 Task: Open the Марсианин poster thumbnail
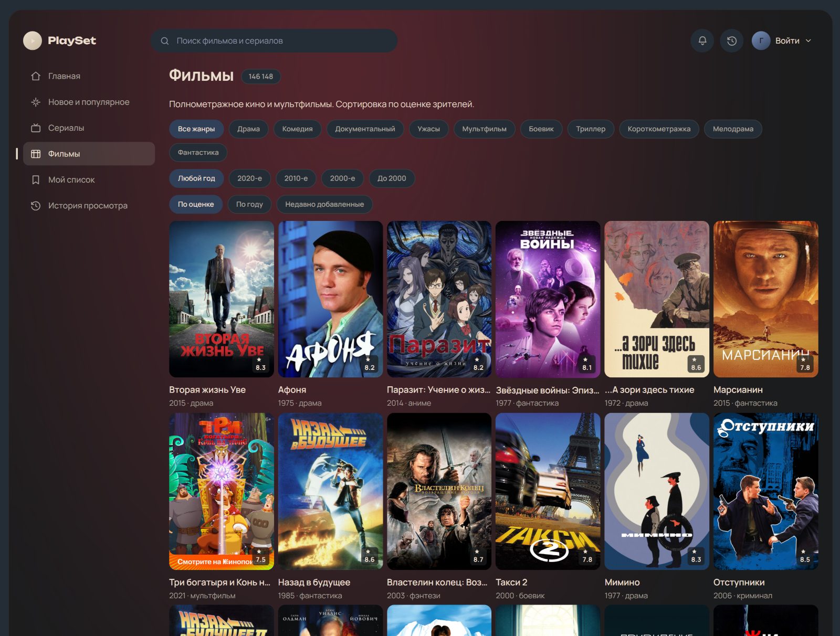click(765, 299)
